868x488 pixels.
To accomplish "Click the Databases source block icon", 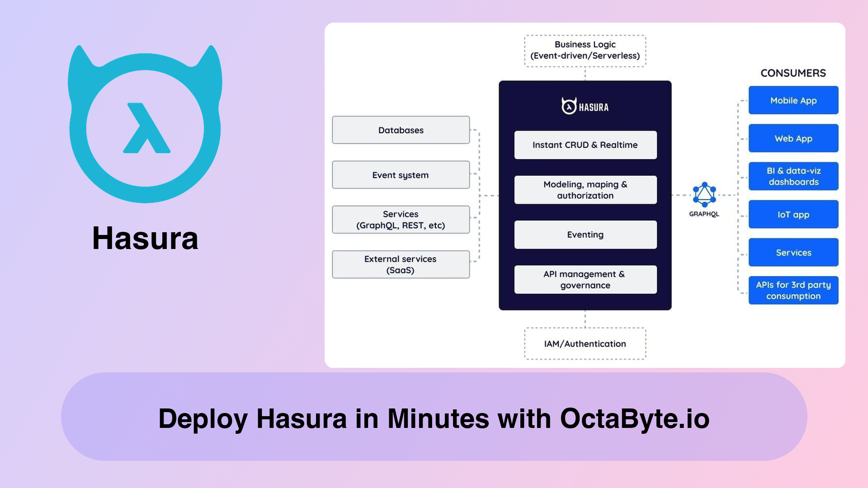I will [401, 130].
